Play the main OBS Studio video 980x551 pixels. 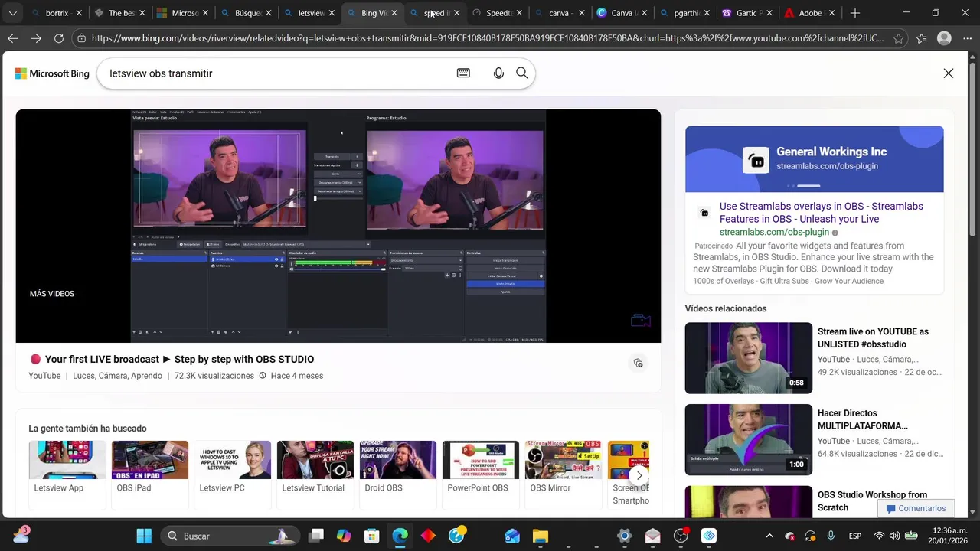(338, 226)
